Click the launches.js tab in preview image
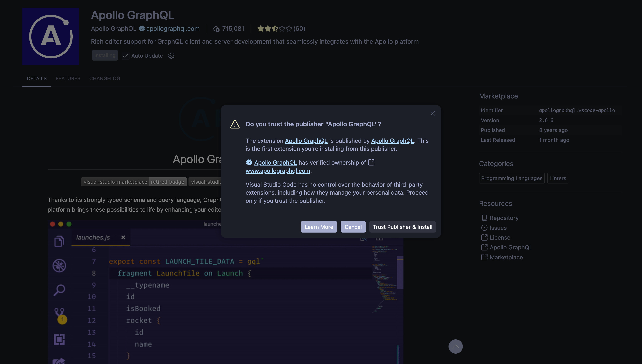Image resolution: width=642 pixels, height=364 pixels. point(101,238)
